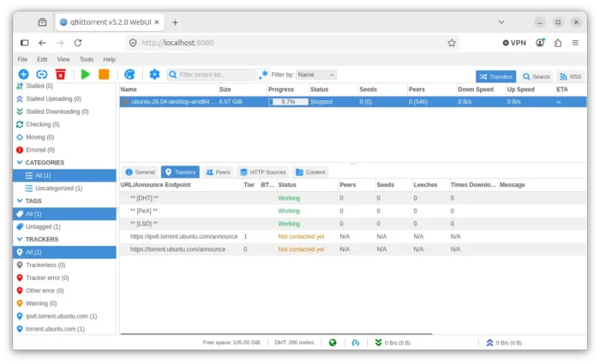Select Warning (0) tracker filter
This screenshot has height=364, width=600.
64,303
